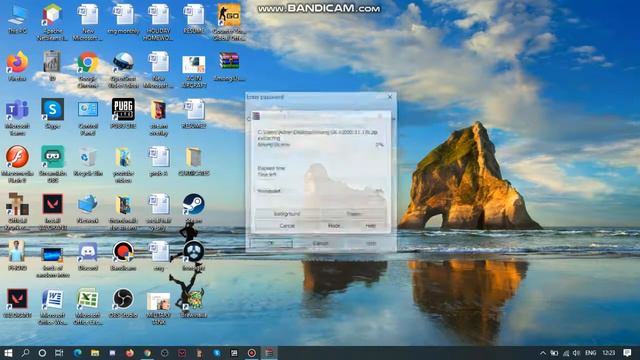The width and height of the screenshot is (640, 360).
Task: Open the volume control in tray
Action: point(576,353)
